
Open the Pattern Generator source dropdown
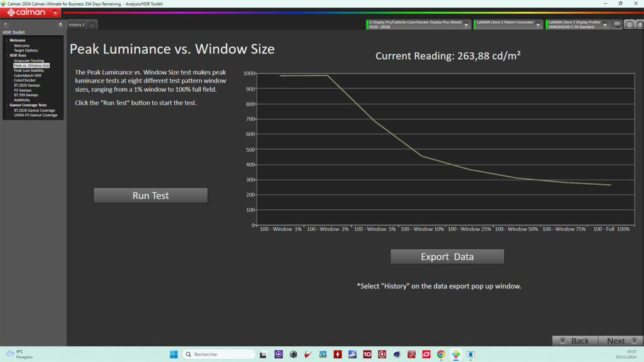tap(538, 25)
